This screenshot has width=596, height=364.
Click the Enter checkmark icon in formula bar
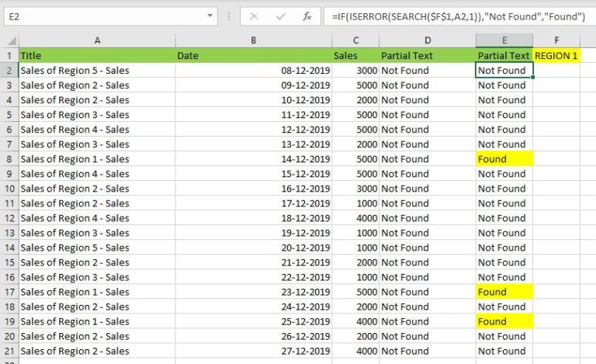pyautogui.click(x=281, y=16)
